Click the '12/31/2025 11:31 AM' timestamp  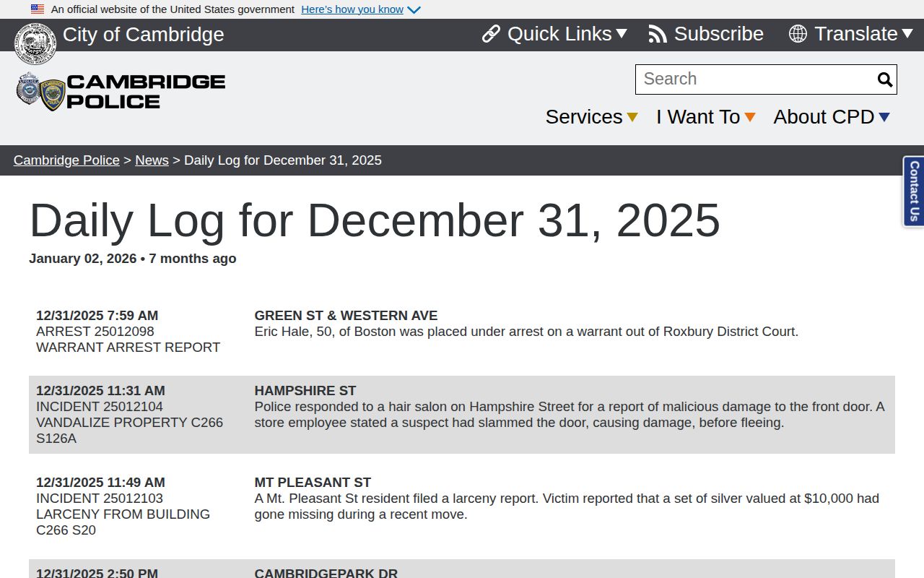pyautogui.click(x=101, y=391)
